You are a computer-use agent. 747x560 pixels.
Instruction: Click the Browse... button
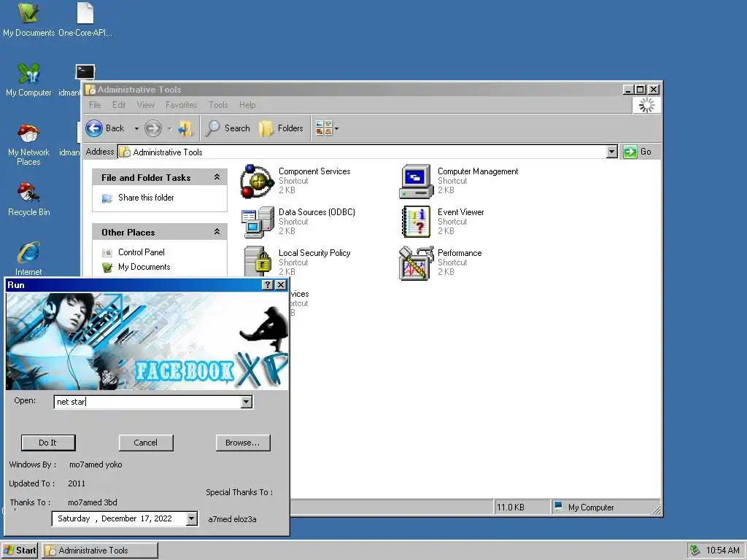243,443
